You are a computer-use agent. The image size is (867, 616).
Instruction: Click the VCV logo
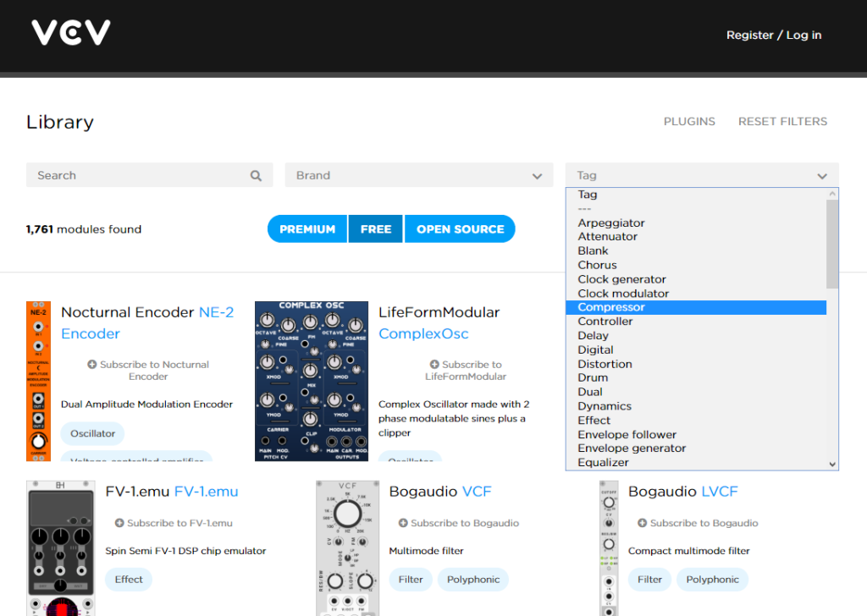pyautogui.click(x=71, y=34)
